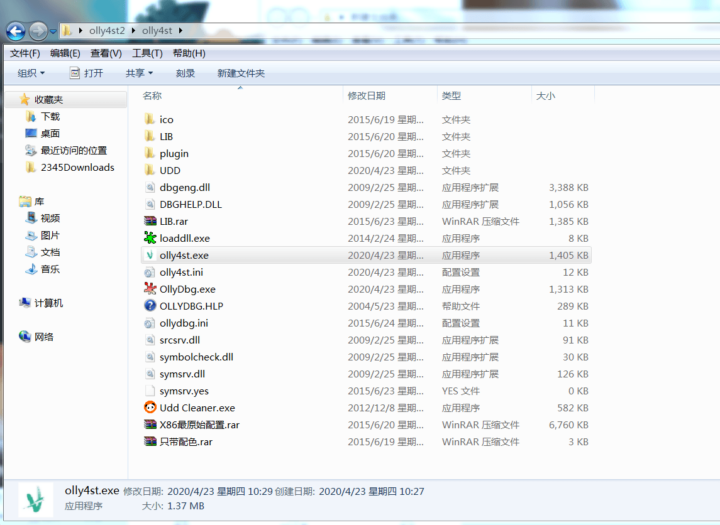Select the ico folder icon

[150, 119]
